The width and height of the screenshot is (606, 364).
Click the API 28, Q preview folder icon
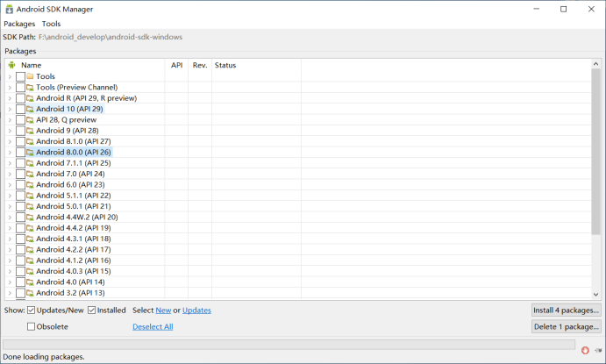pyautogui.click(x=30, y=120)
